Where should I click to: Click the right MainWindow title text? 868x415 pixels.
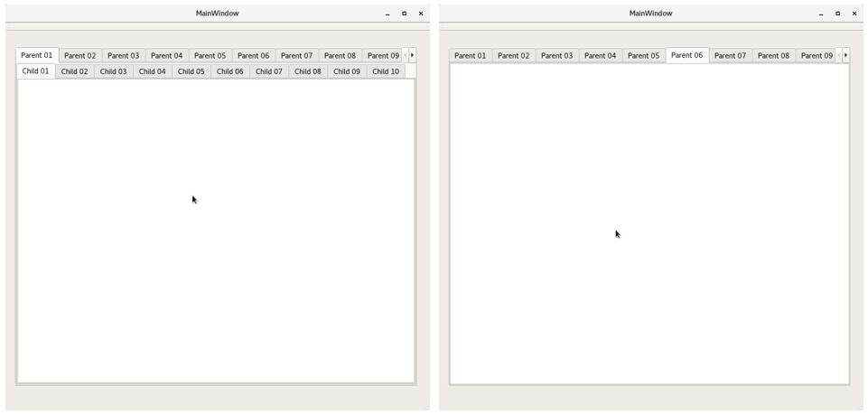coord(650,14)
